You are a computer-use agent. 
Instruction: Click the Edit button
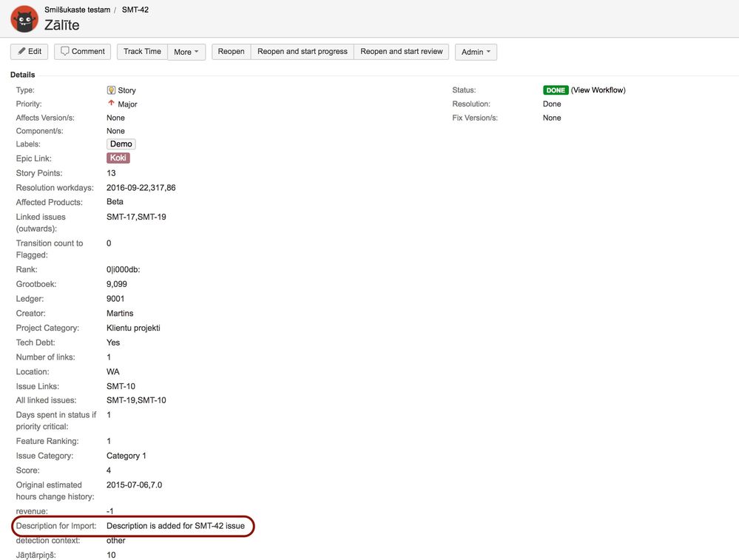point(30,51)
